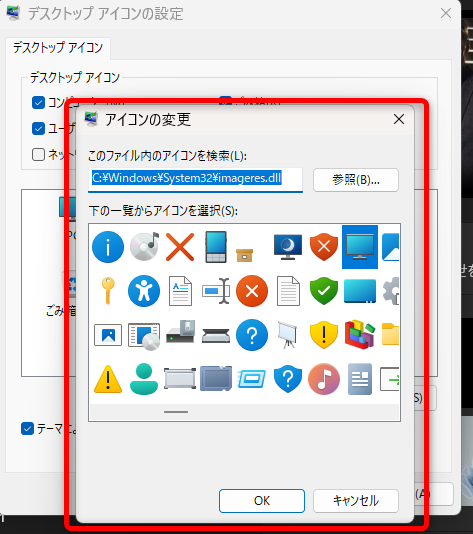Toggle the ユーザー files checkbox
Screen dimensions: 473x534
[38, 128]
